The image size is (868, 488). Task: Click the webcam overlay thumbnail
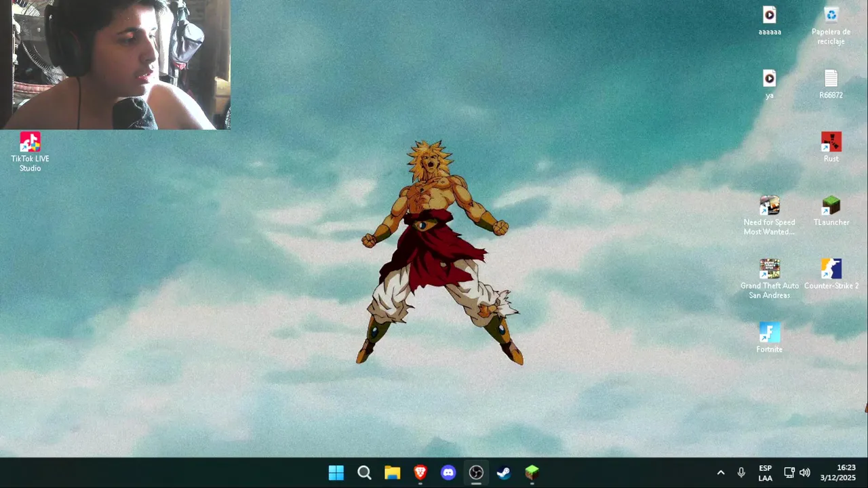(115, 64)
